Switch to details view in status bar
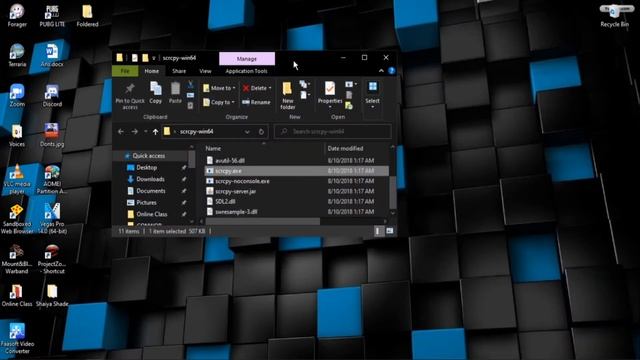The height and width of the screenshot is (360, 640). (x=378, y=231)
